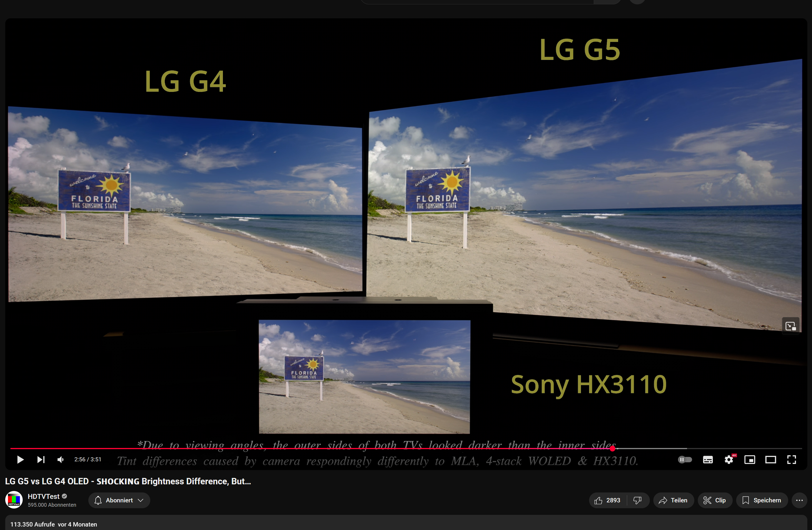Open the Abonniert notification dropdown
Viewport: 812px width, 530px height.
click(119, 500)
